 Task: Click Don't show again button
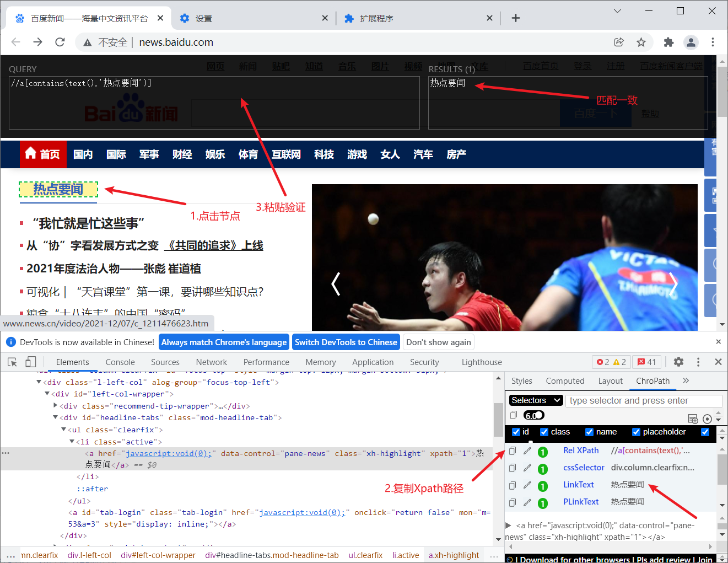[439, 342]
